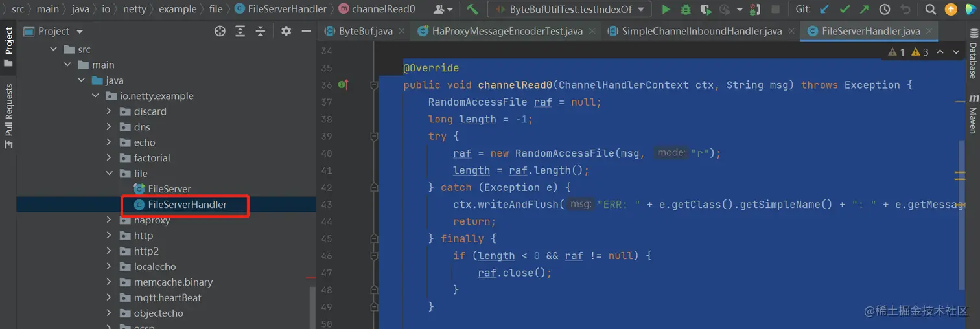
Task: Click the netty breadcrumb segment
Action: [x=135, y=9]
